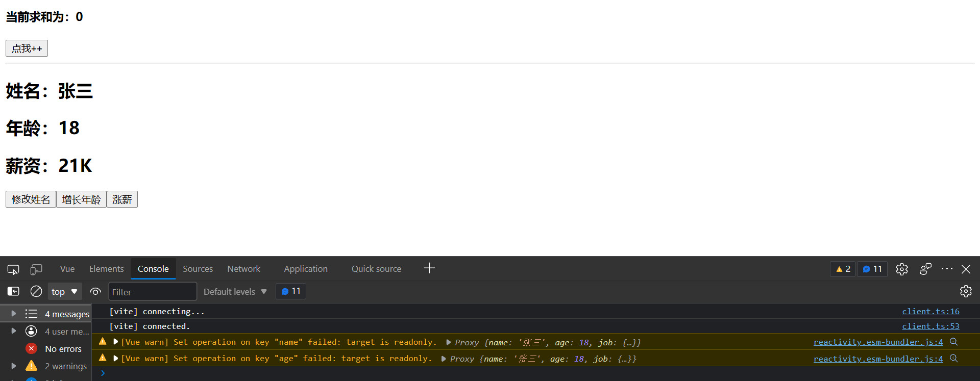Focus the console Filter input field
The image size is (980, 381).
153,292
